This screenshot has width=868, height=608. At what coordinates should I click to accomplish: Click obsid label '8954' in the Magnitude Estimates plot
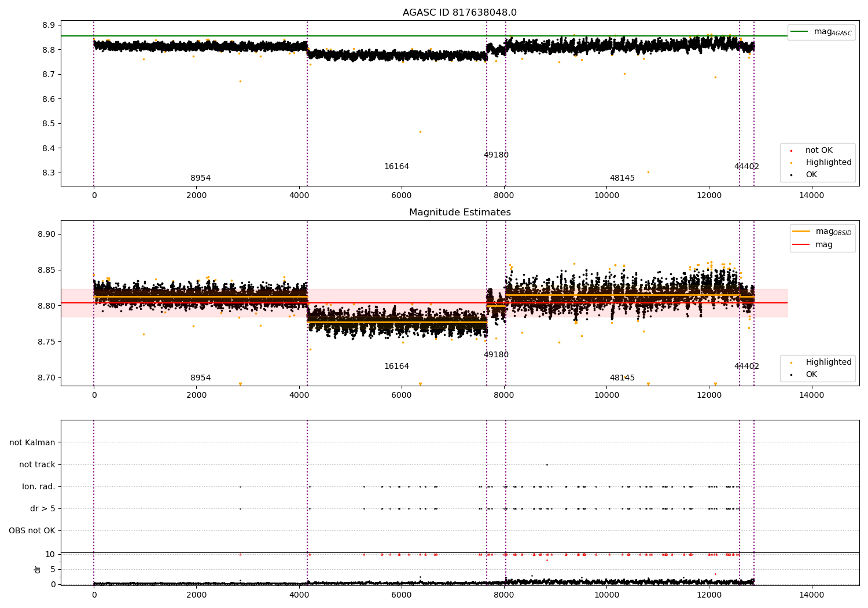[x=200, y=378]
